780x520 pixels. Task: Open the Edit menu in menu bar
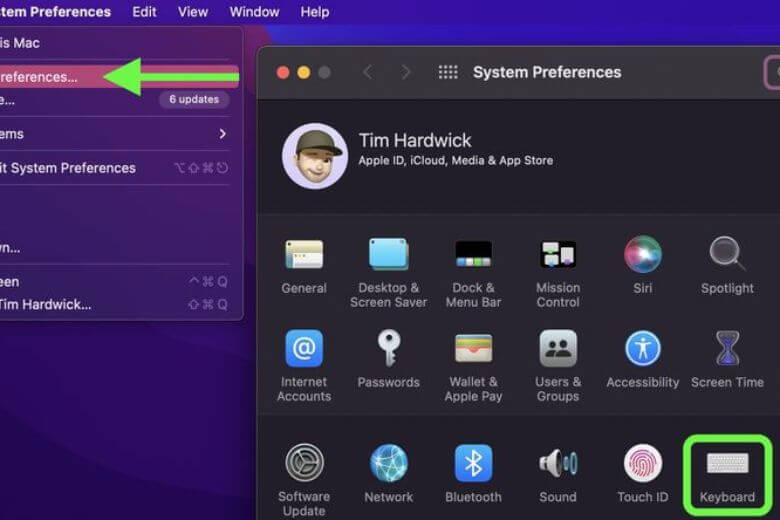point(144,12)
